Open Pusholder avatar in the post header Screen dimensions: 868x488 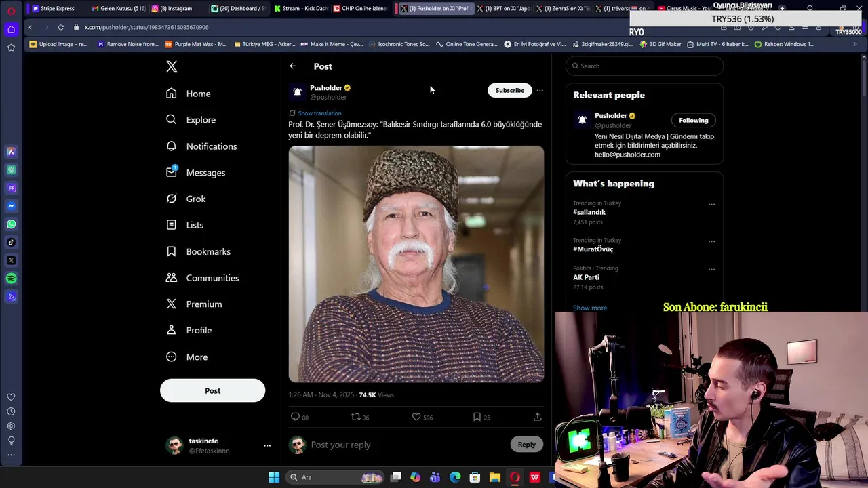pyautogui.click(x=297, y=92)
